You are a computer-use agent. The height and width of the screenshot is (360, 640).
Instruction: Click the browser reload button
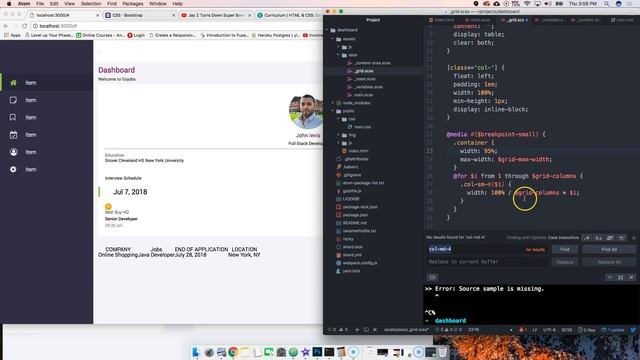point(24,26)
